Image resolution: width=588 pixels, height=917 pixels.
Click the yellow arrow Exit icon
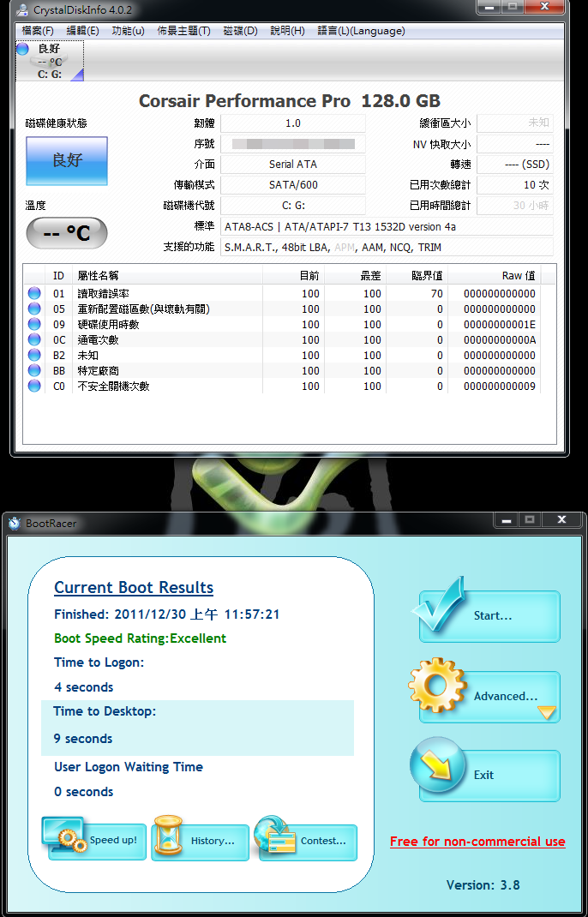[438, 765]
